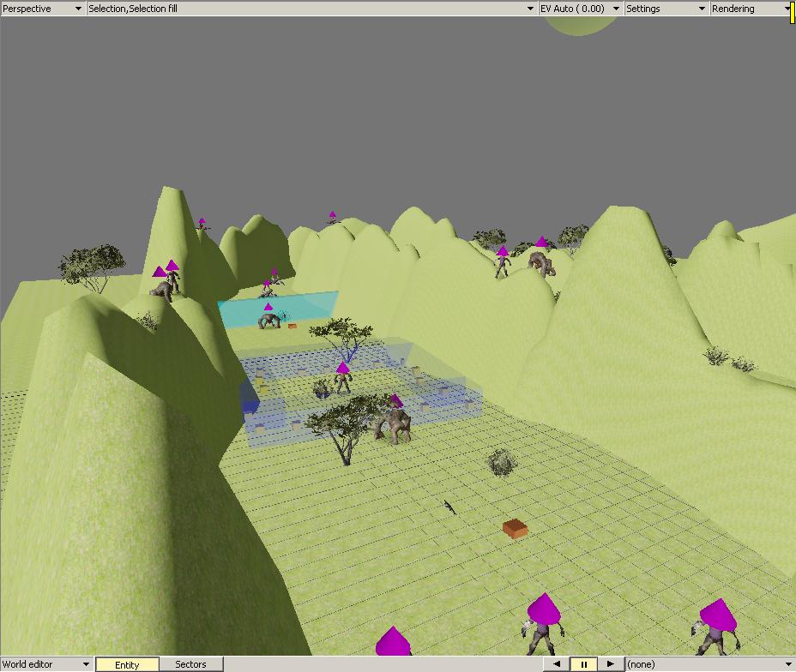
Task: Select the hulking creature beside the large tree
Action: click(x=395, y=425)
